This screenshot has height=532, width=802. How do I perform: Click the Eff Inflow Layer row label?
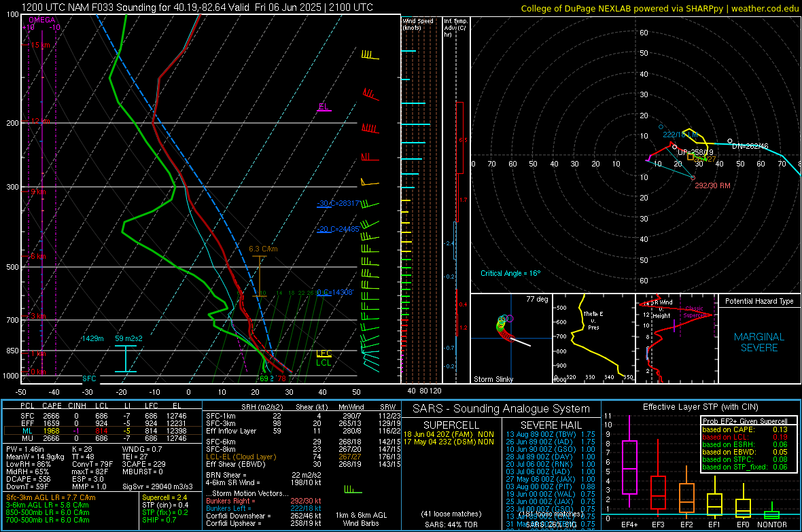point(230,431)
